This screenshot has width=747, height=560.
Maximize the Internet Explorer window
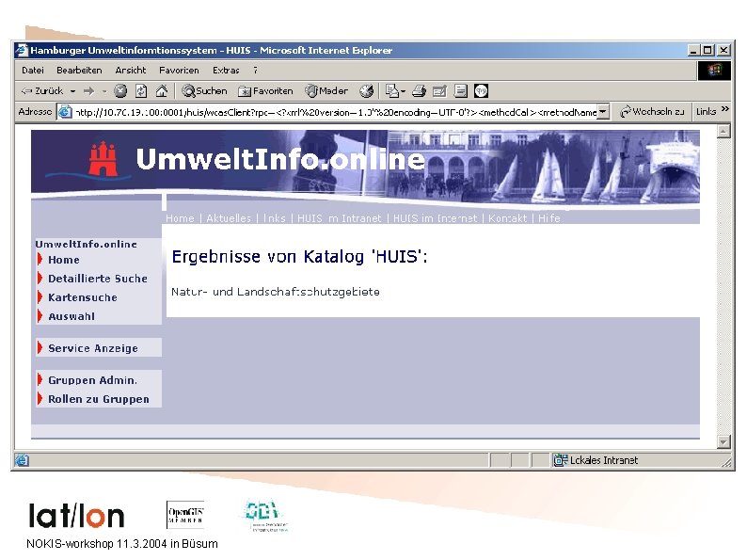[707, 50]
